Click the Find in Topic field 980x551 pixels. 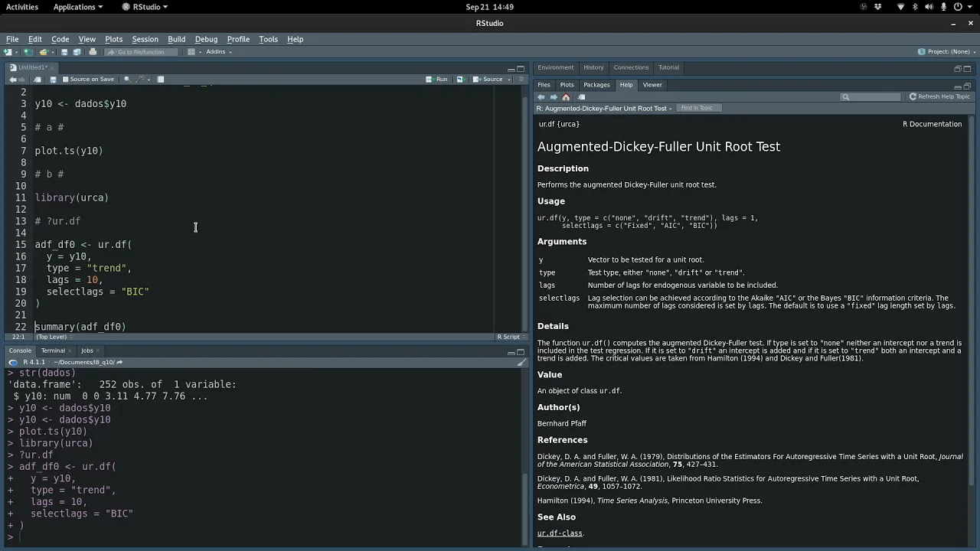pos(699,108)
